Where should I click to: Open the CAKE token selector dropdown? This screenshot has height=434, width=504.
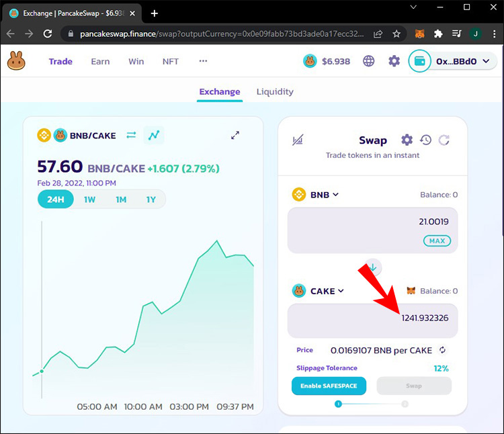(x=319, y=291)
